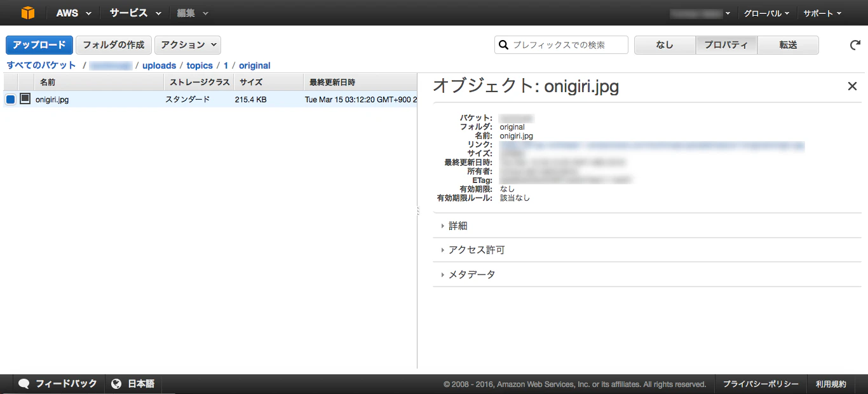Close the onigiri.jpg object properties panel
This screenshot has height=394, width=868.
pos(852,86)
